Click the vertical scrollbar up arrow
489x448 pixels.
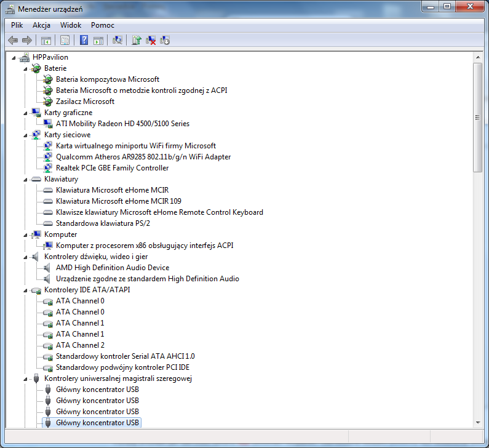click(478, 57)
